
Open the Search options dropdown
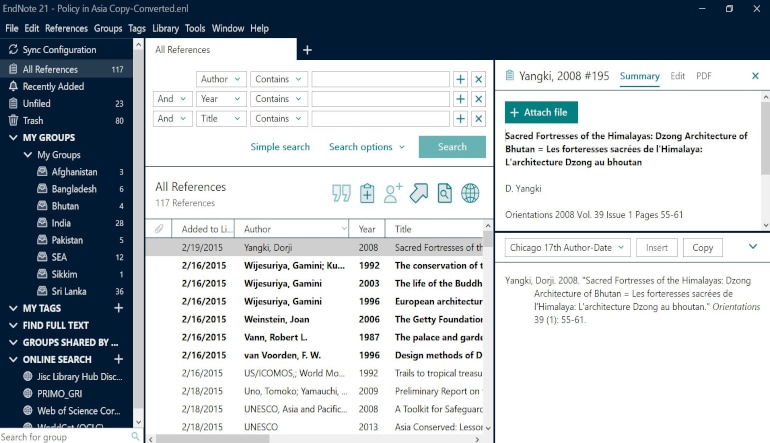click(366, 147)
